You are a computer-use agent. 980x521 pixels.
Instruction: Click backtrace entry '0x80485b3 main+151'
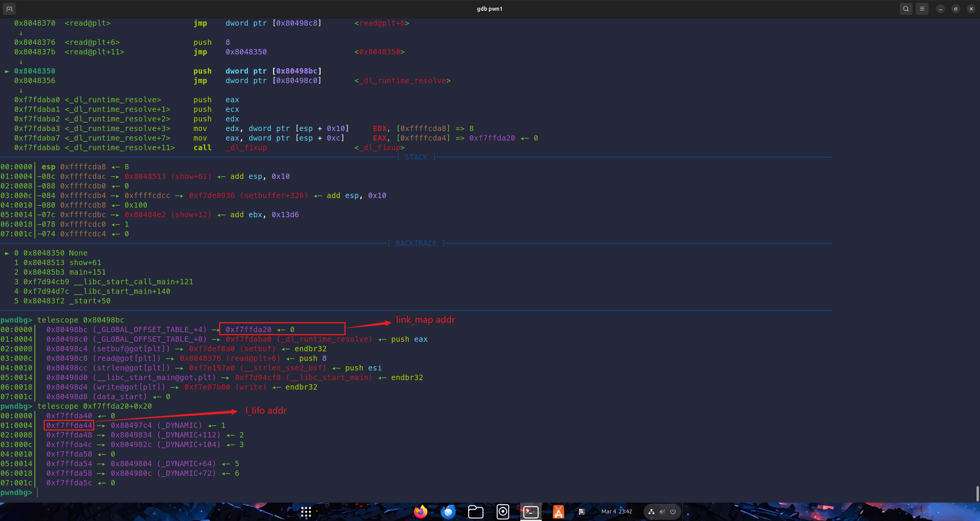[x=64, y=272]
